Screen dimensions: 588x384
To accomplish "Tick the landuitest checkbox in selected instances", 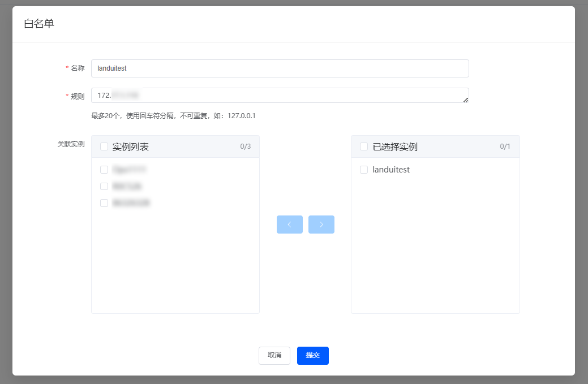I will (x=364, y=170).
